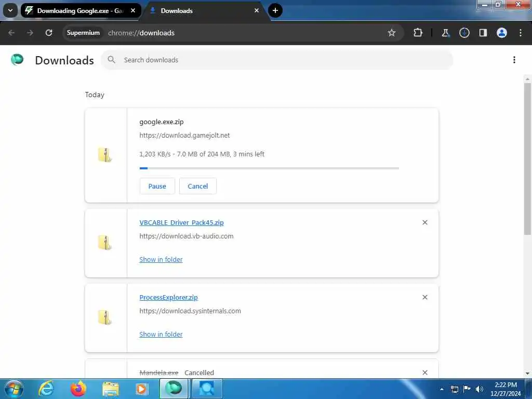Open the profile avatar menu

tap(502, 33)
